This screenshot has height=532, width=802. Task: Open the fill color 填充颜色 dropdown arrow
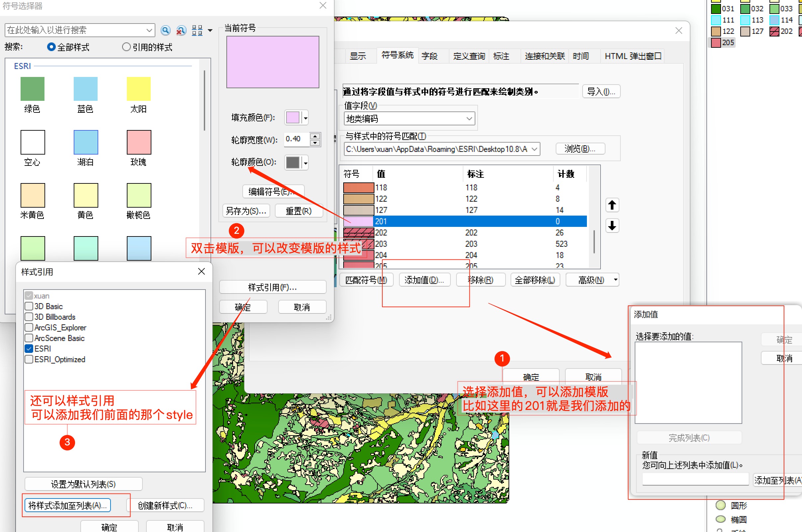(305, 118)
